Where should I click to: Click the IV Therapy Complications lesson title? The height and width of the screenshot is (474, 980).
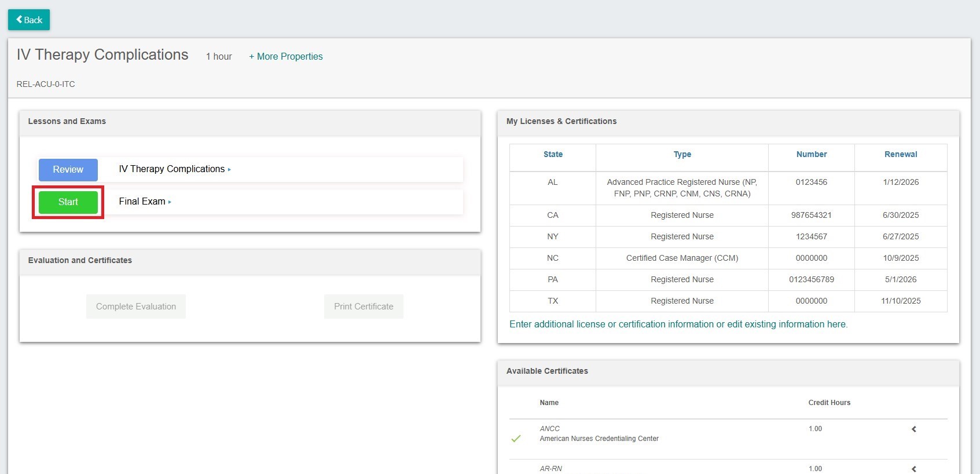tap(171, 169)
